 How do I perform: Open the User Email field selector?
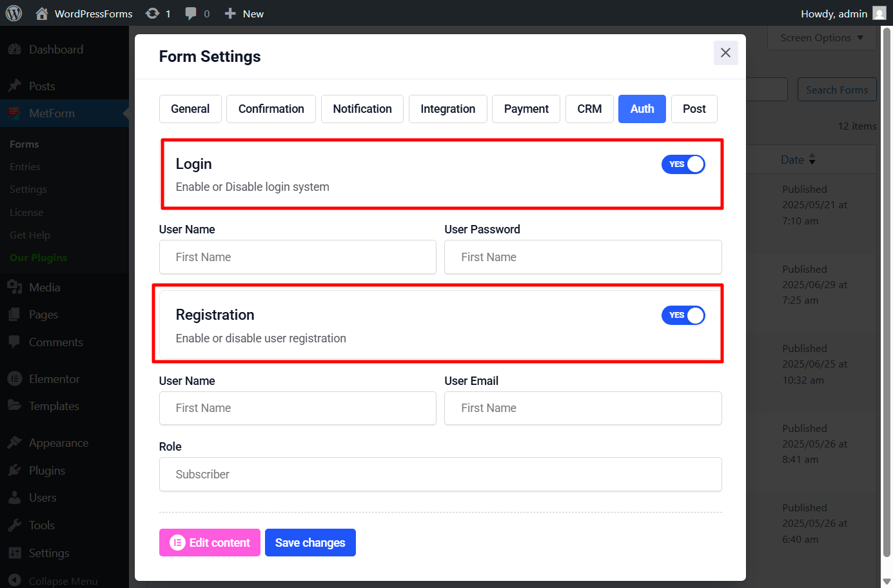click(583, 408)
